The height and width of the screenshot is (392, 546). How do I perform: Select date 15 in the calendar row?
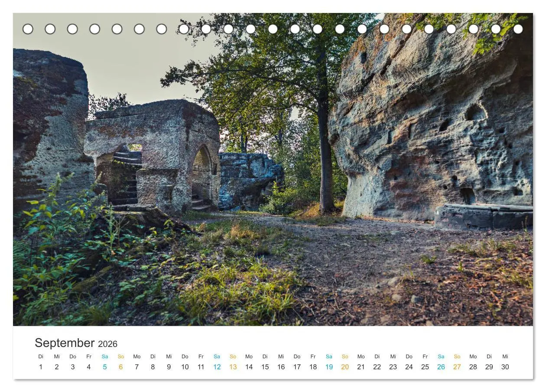tap(265, 367)
